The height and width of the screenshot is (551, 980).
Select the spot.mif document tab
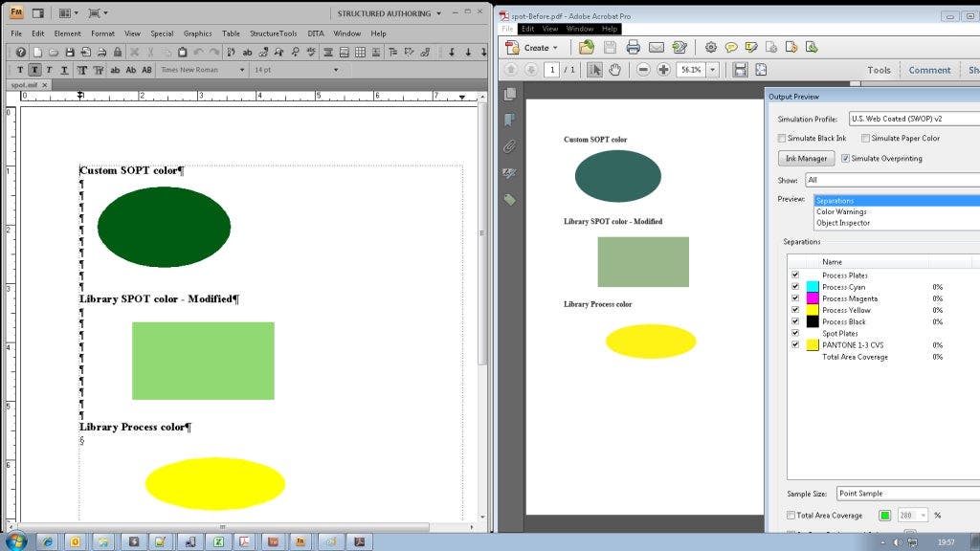pyautogui.click(x=25, y=84)
